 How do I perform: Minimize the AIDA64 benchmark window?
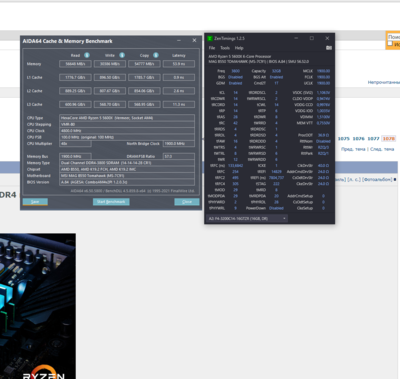point(179,40)
